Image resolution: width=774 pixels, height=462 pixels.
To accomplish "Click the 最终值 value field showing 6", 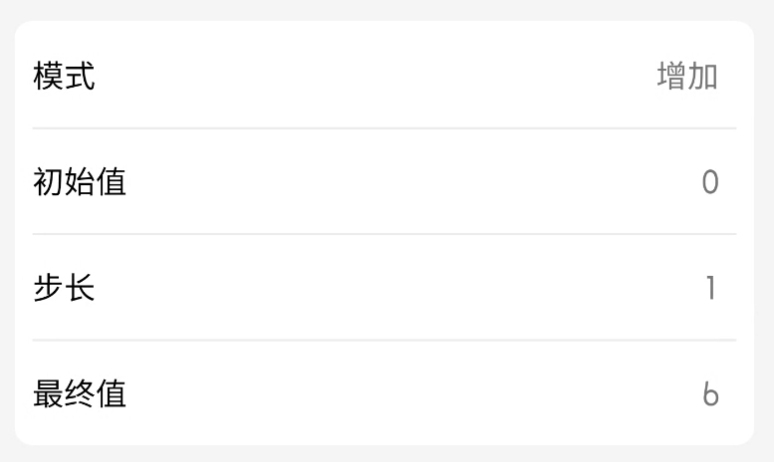I will tap(710, 395).
